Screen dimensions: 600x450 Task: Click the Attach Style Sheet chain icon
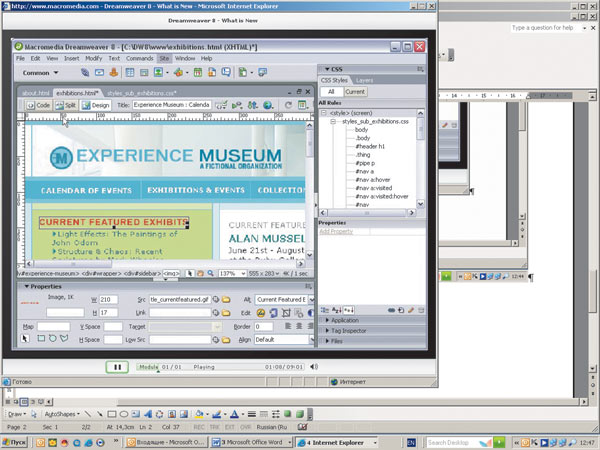391,310
